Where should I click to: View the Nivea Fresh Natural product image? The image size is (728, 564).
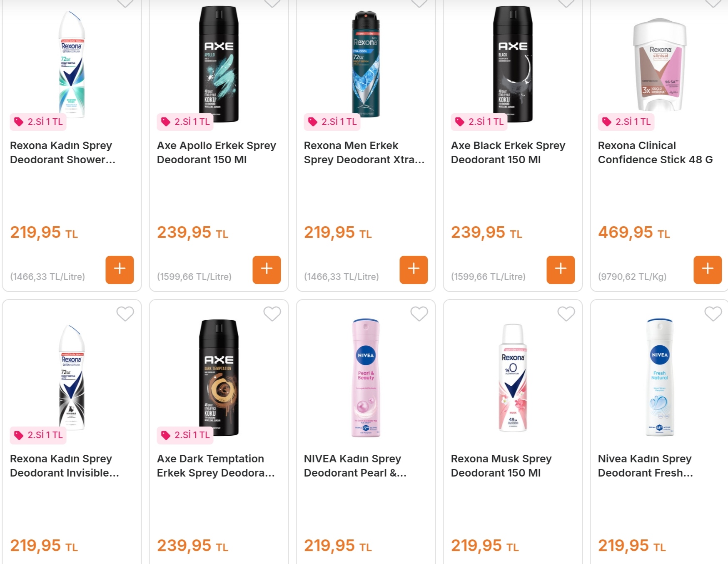click(660, 377)
